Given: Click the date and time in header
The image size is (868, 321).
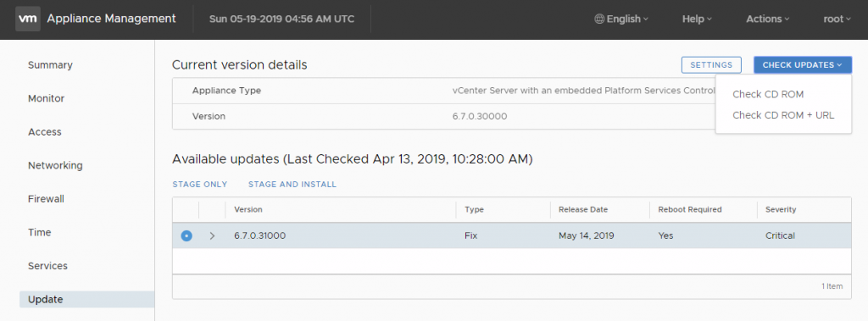Looking at the screenshot, I should click(x=281, y=19).
